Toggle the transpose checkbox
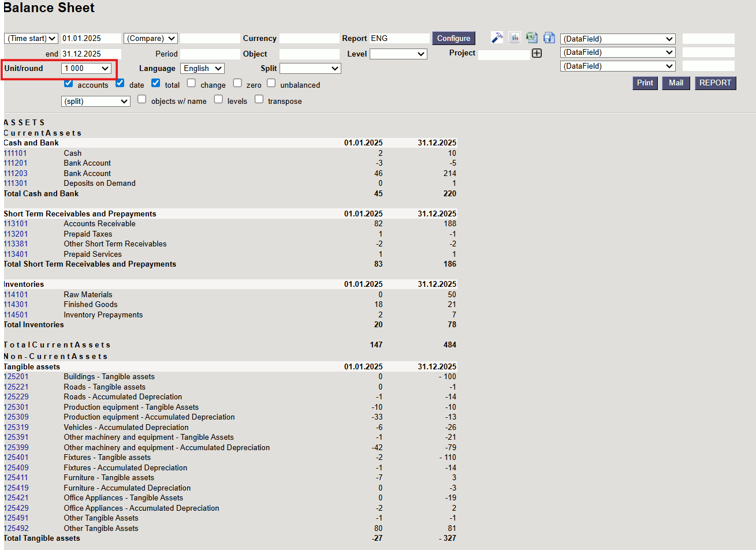 pos(259,99)
